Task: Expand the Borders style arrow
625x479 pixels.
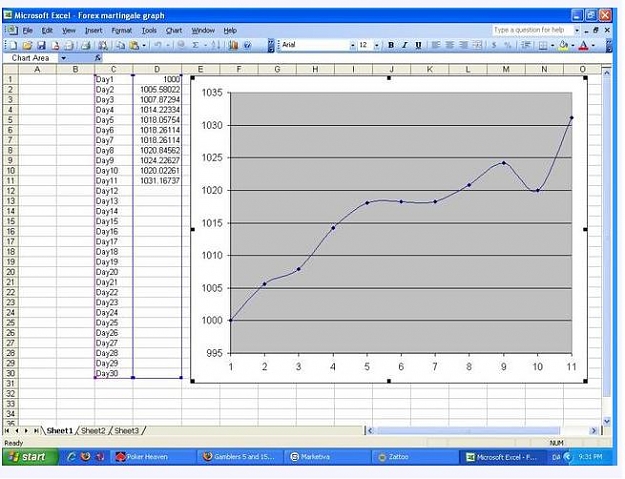Action: pyautogui.click(x=552, y=46)
